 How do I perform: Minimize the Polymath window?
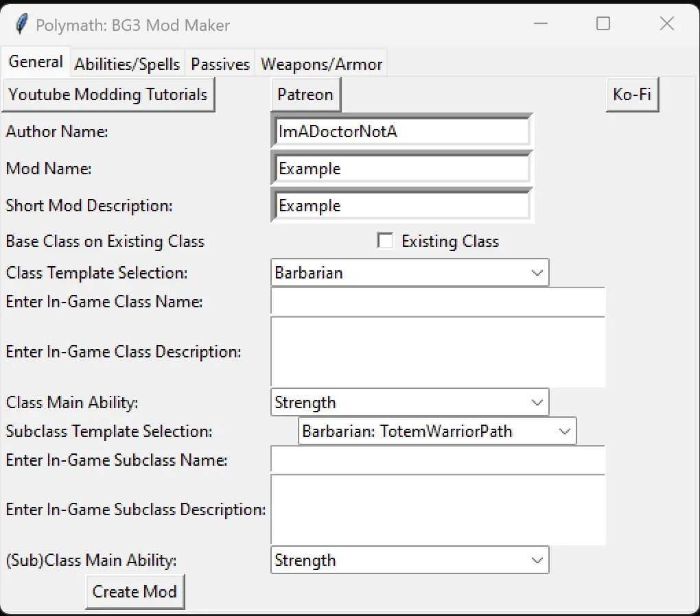pos(541,23)
